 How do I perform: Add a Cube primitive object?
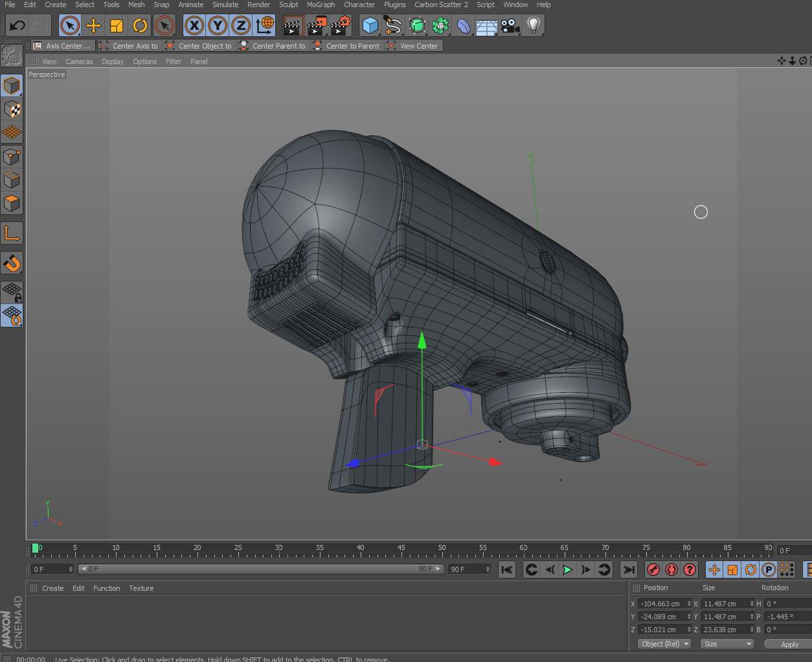[x=370, y=26]
